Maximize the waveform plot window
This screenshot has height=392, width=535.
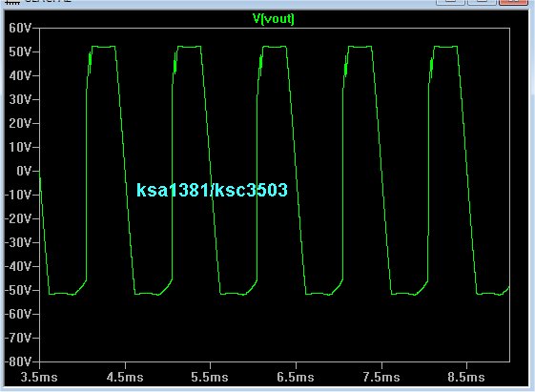tap(482, 2)
